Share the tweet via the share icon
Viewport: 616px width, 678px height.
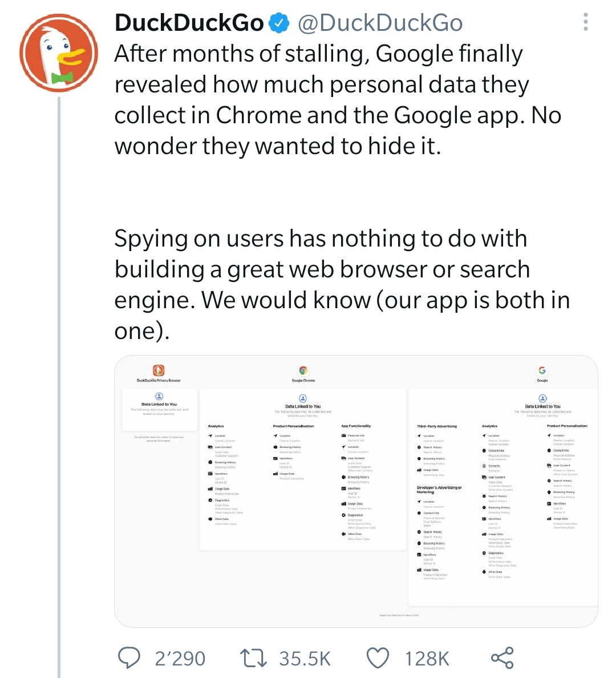pos(502,658)
